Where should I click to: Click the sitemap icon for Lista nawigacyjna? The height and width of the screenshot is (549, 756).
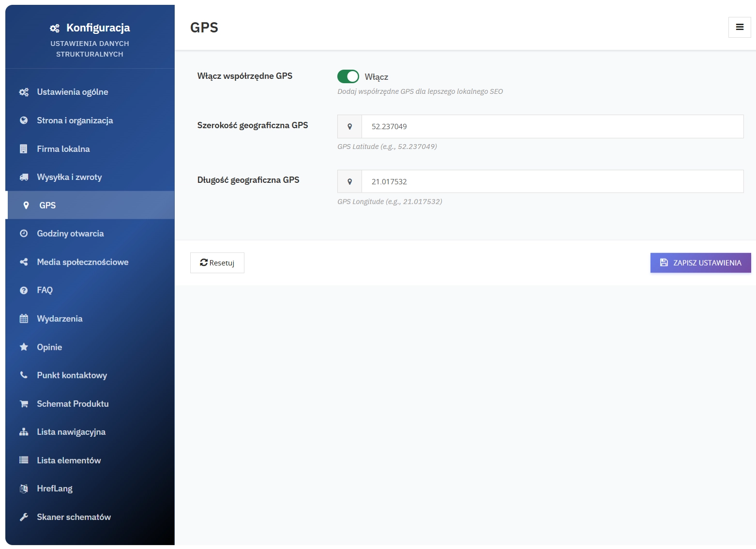click(x=24, y=431)
